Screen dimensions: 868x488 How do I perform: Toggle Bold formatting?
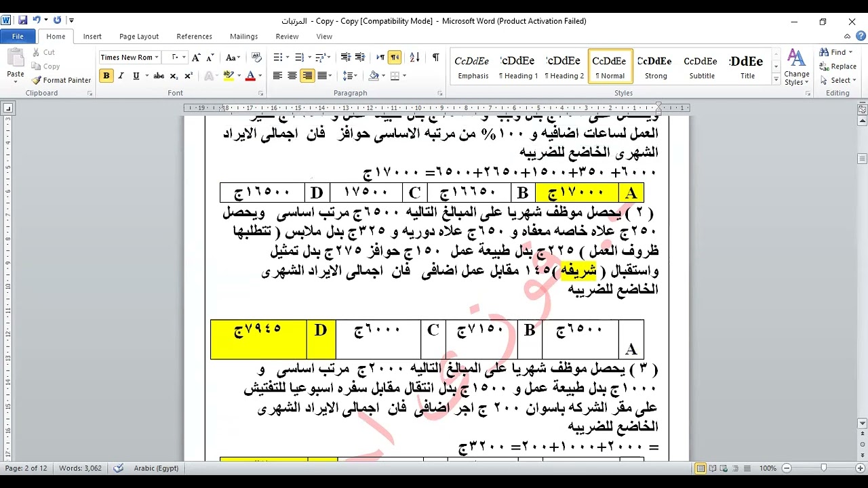(x=106, y=76)
